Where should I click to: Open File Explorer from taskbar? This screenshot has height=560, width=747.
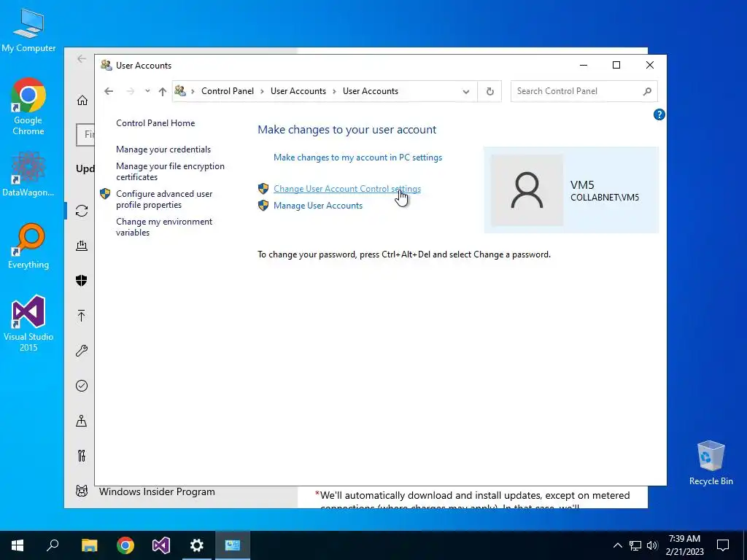click(89, 545)
